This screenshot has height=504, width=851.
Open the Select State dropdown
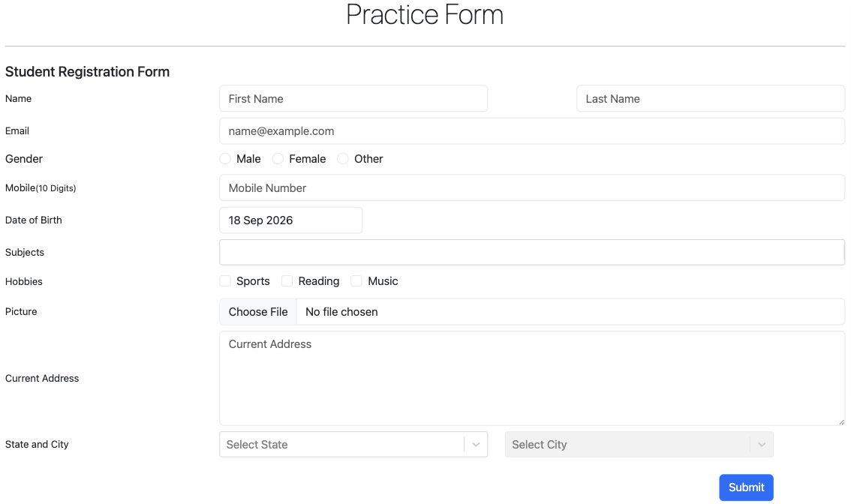[x=353, y=444]
